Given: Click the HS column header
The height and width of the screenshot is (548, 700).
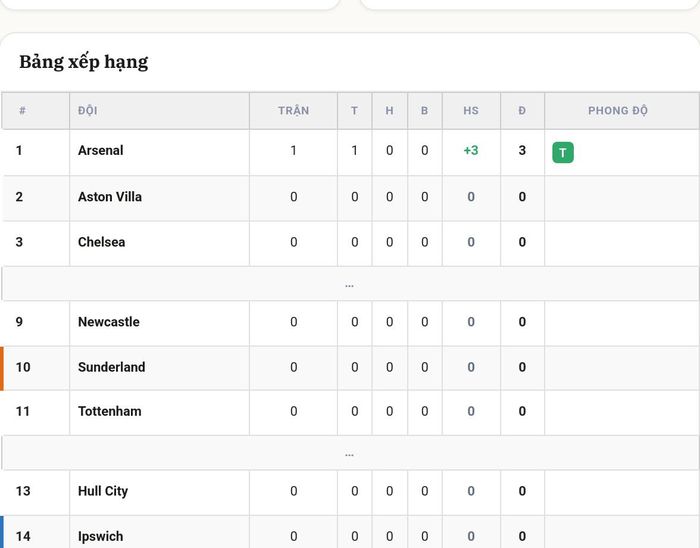Looking at the screenshot, I should pos(471,111).
